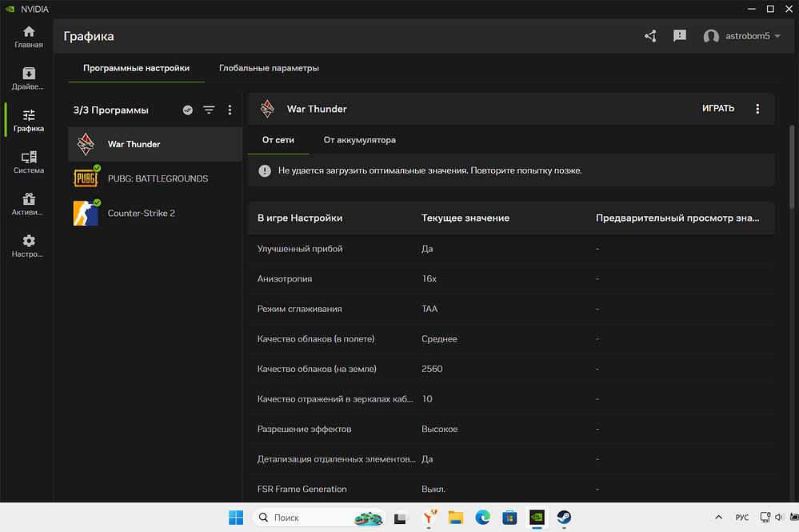Select the Графика sidebar section
The image size is (799, 532).
[29, 121]
